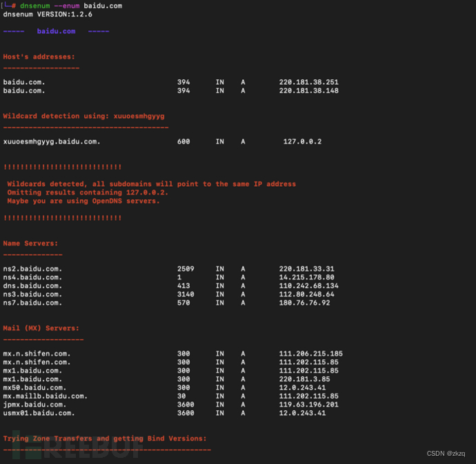Image resolution: width=476 pixels, height=464 pixels.
Task: Click IP address 127.0.0.2 in wildcard row
Action: point(302,142)
